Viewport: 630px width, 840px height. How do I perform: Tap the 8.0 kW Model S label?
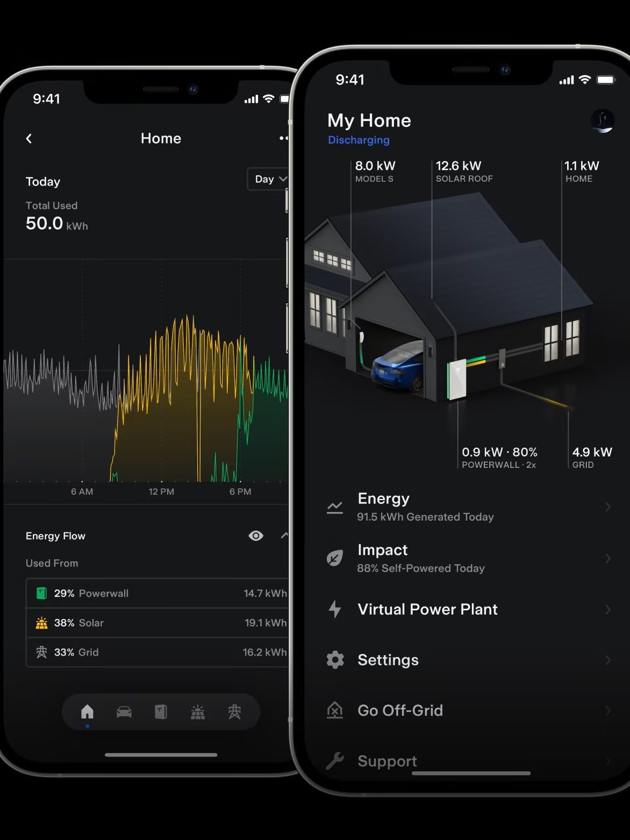click(375, 172)
